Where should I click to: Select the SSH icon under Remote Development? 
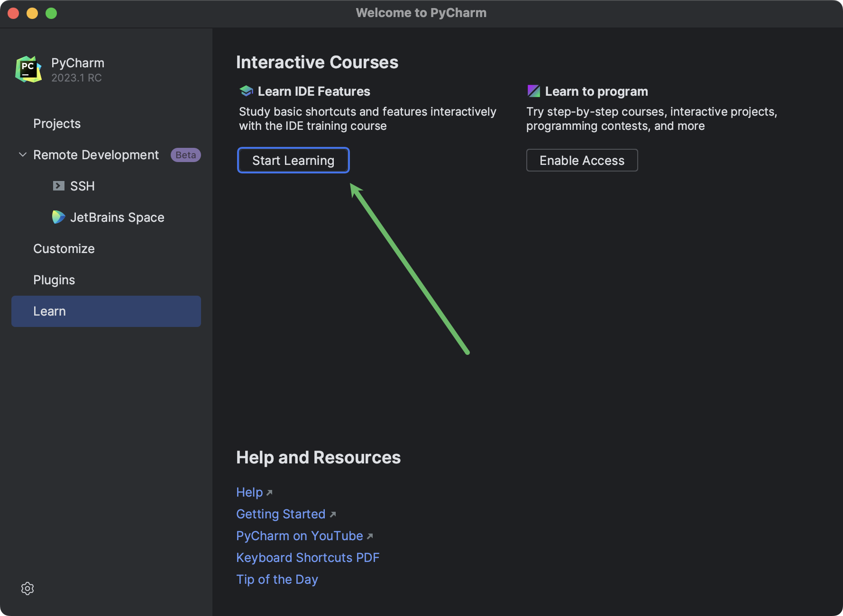pos(58,186)
